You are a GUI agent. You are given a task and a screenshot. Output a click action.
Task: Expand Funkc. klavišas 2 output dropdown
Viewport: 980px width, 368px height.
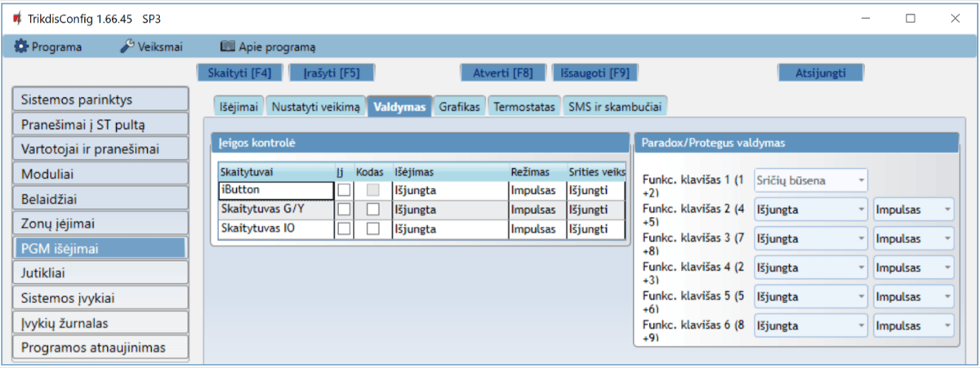tap(810, 210)
